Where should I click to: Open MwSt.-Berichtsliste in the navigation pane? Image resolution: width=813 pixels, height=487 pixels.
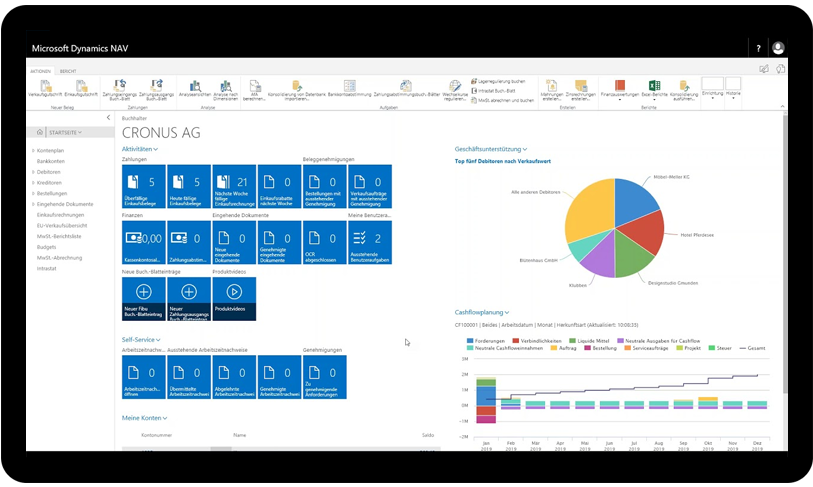pyautogui.click(x=59, y=236)
